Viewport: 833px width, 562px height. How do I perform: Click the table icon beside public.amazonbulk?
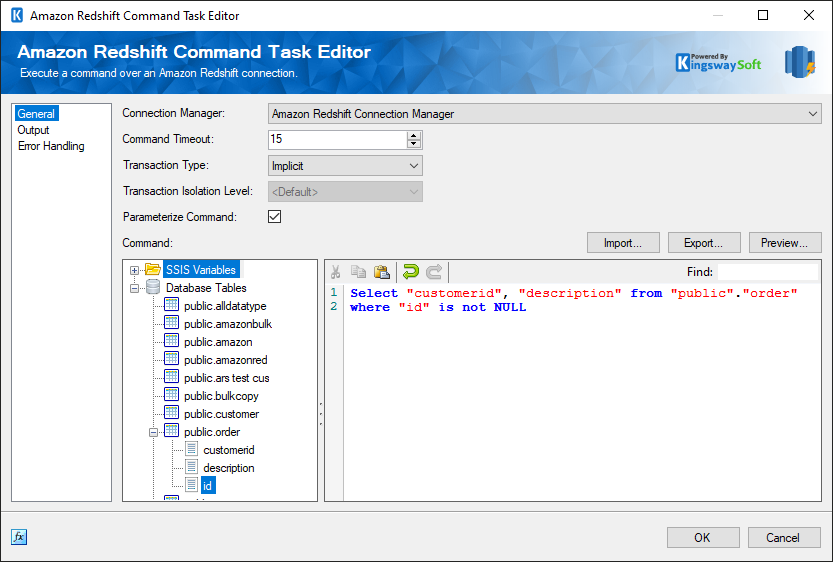pos(172,323)
